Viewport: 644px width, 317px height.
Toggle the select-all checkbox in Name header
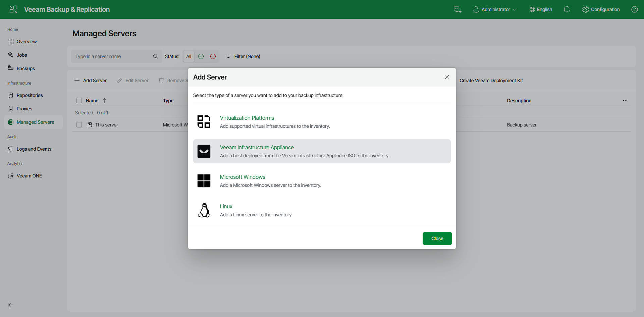[x=79, y=101]
